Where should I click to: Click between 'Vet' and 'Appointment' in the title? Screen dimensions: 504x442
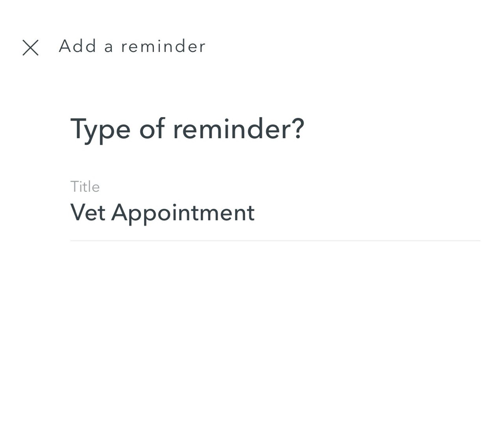tap(108, 213)
